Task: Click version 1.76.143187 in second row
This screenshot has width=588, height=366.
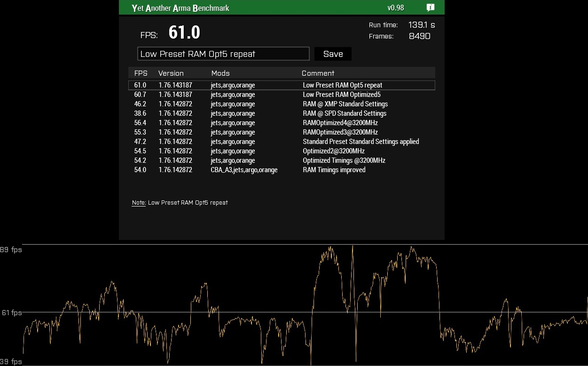Action: click(x=175, y=95)
